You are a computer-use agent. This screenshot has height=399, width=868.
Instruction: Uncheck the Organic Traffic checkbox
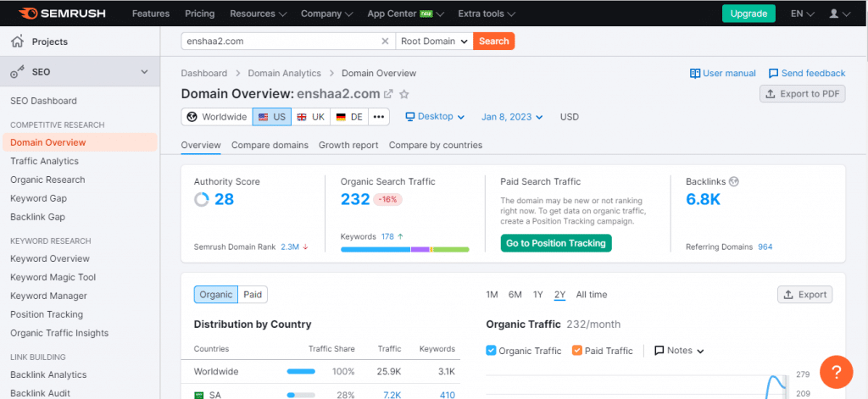[492, 351]
